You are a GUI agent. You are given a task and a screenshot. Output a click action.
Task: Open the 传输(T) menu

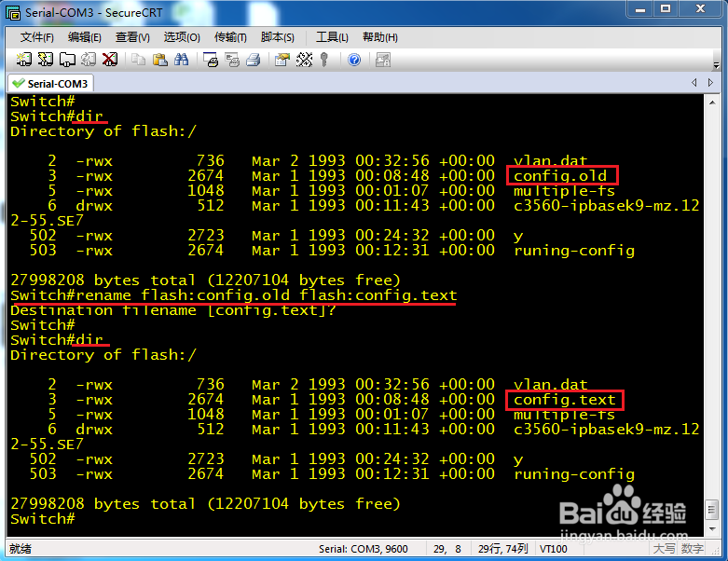click(x=230, y=37)
